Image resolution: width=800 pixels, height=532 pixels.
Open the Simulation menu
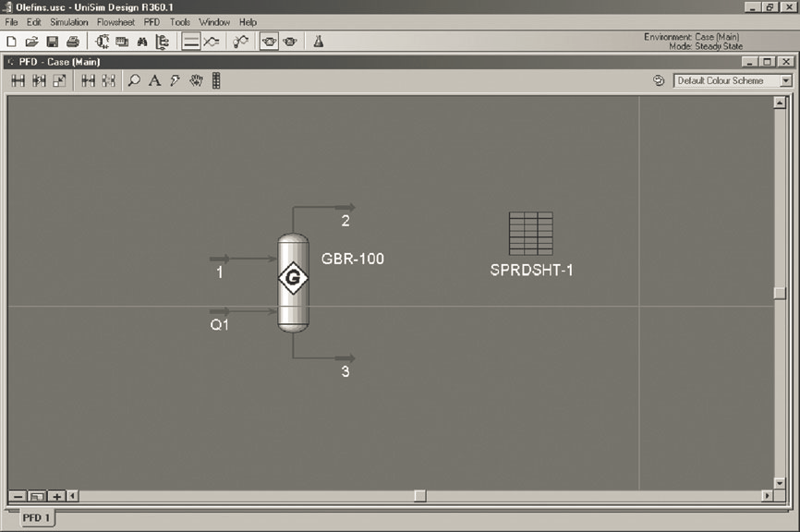click(x=69, y=21)
